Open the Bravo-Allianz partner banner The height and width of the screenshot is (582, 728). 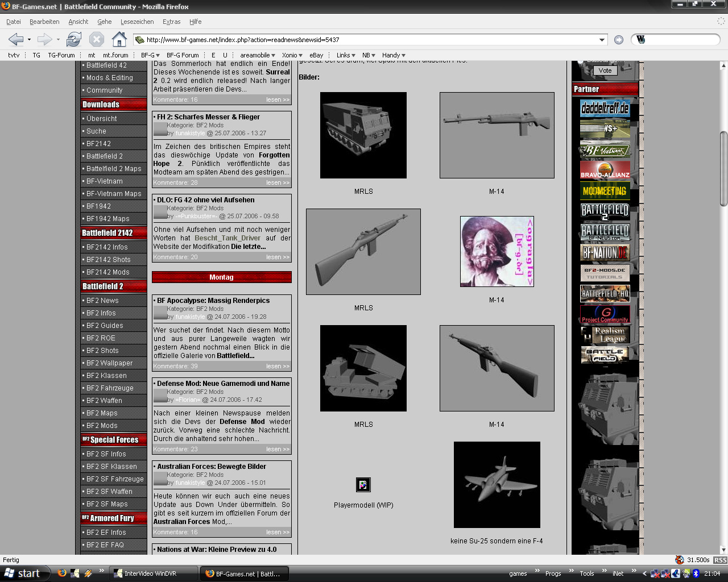pos(605,170)
